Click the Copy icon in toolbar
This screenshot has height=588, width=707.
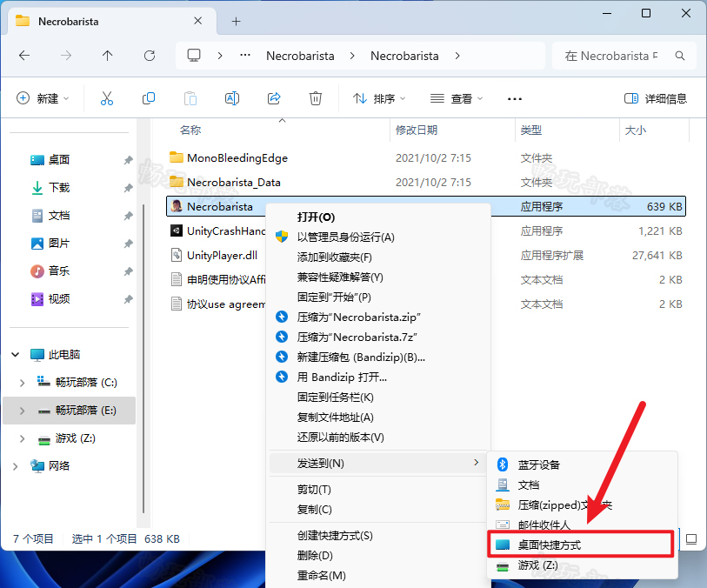[x=149, y=98]
